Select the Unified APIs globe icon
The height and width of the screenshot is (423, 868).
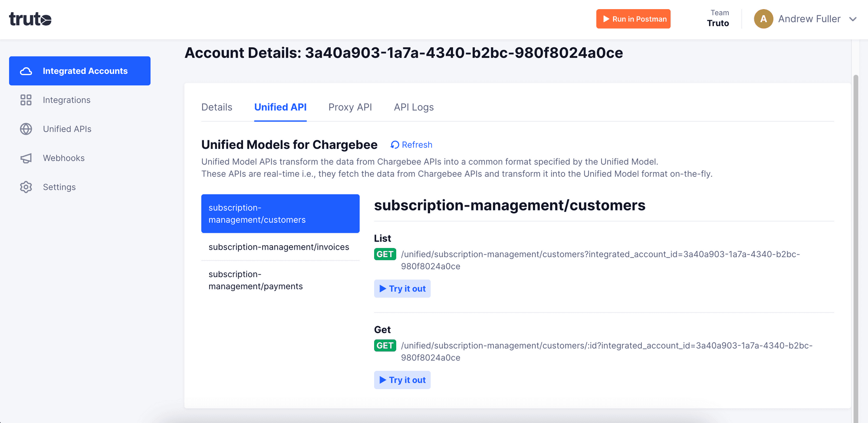pyautogui.click(x=26, y=129)
